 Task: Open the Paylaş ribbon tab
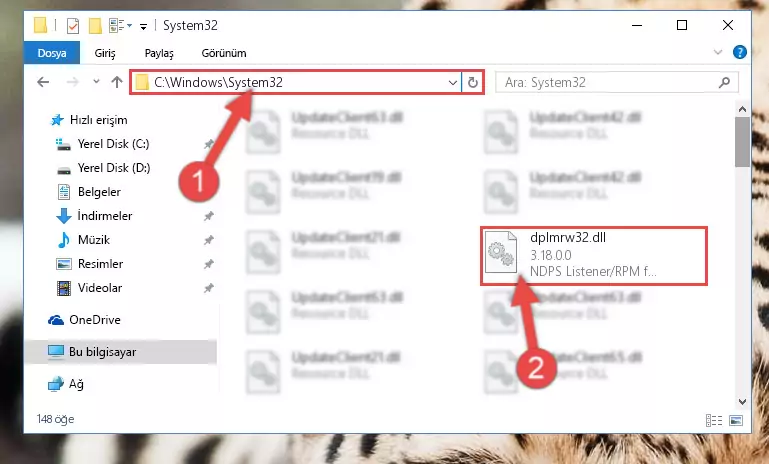coord(159,53)
